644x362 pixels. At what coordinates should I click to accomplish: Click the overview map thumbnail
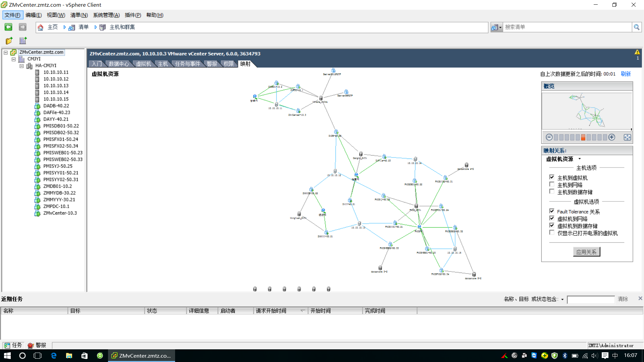(x=587, y=111)
